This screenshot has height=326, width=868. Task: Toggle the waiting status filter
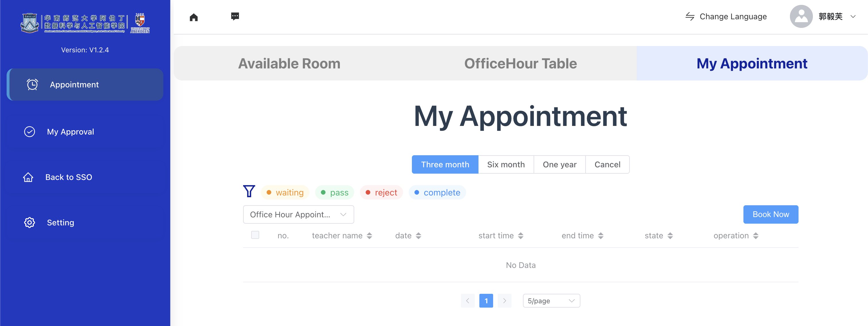point(285,192)
